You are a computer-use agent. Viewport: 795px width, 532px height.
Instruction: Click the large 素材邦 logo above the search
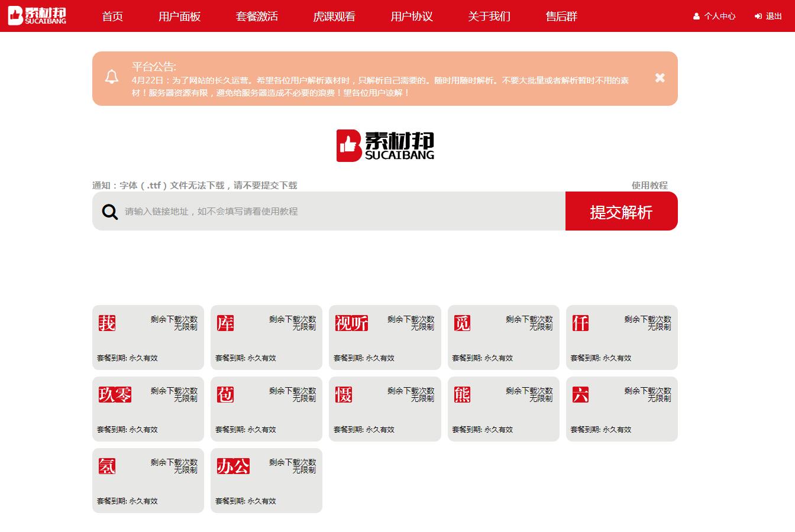point(385,145)
